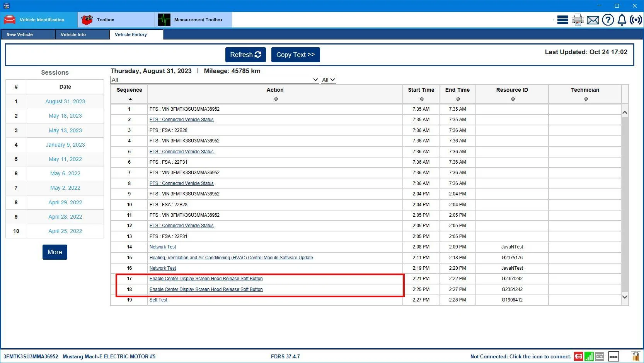Click the FDRS app icon in title bar
644x363 pixels.
(x=7, y=6)
